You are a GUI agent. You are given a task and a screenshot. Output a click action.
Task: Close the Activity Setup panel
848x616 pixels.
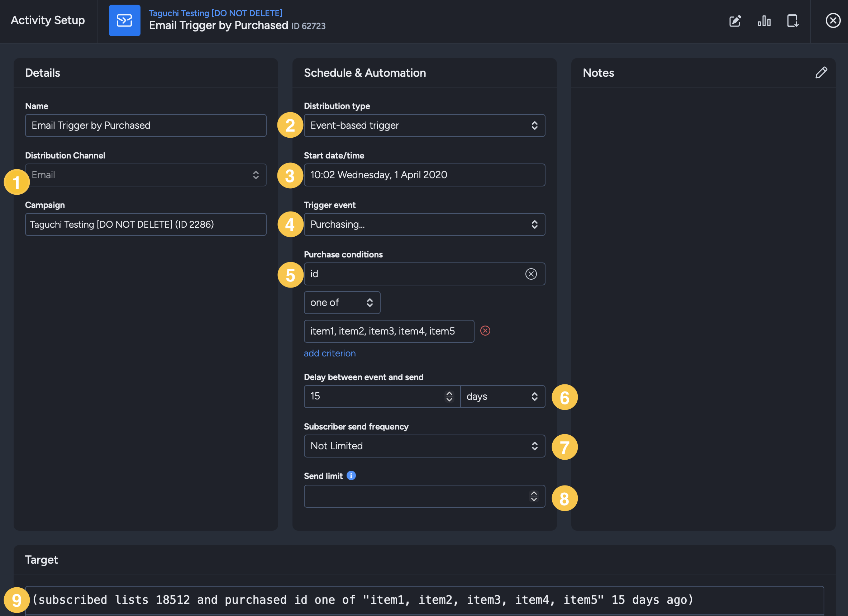[833, 20]
